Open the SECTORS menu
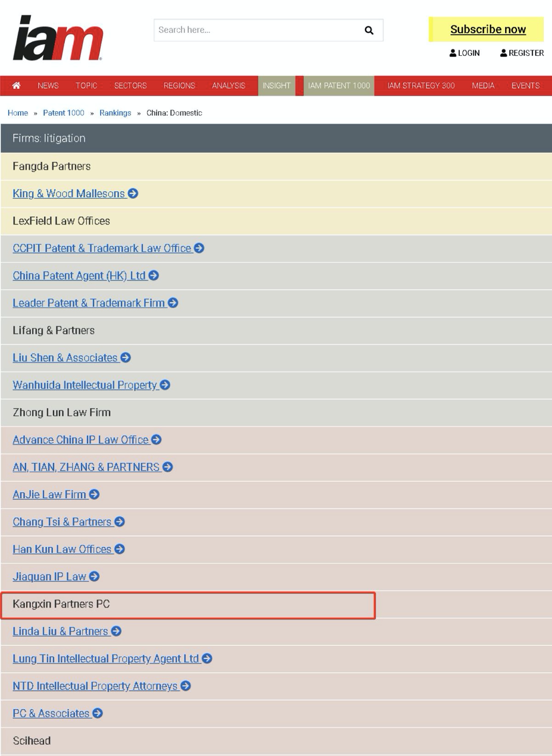Viewport: 552px width, 756px height. (x=131, y=85)
